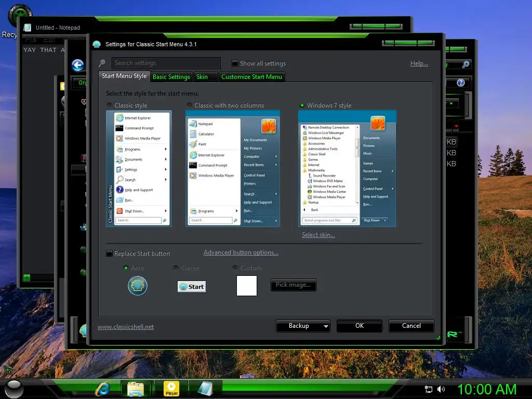Select Windows 7 style radio button

[x=302, y=105]
